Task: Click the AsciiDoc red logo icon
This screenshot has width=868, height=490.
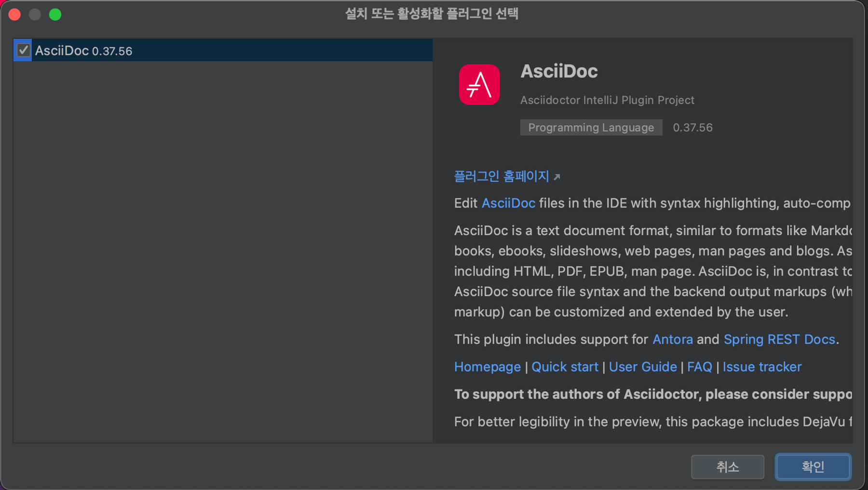Action: click(x=479, y=84)
